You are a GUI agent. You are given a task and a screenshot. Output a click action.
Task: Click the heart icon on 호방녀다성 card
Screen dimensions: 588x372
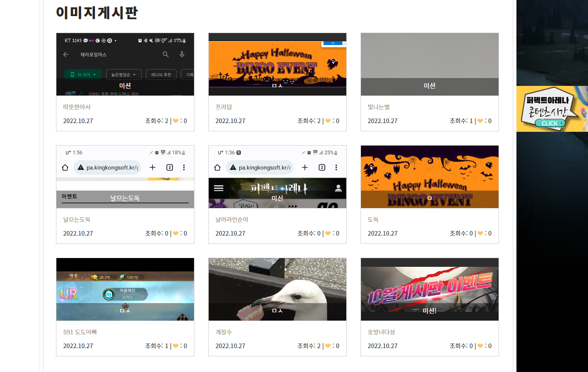point(480,346)
